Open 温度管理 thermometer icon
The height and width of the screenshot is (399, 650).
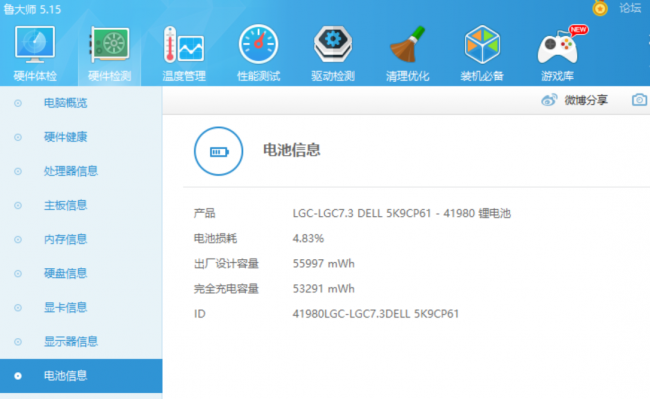point(184,44)
